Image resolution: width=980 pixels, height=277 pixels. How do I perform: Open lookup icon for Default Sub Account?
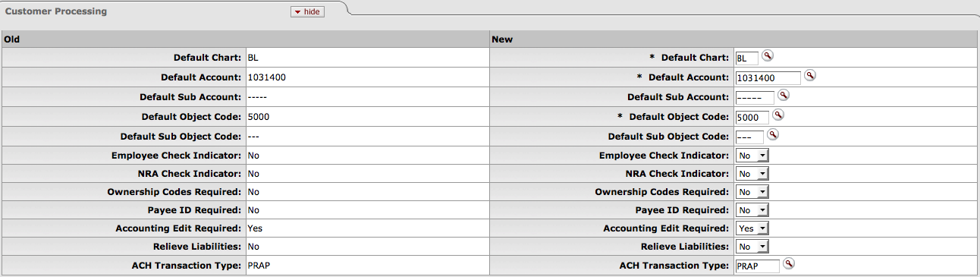coord(784,95)
